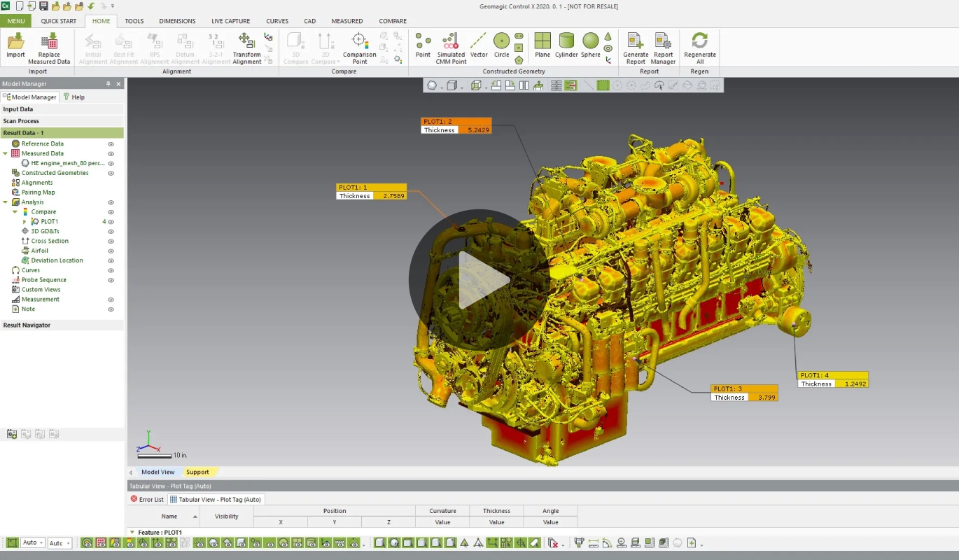959x560 pixels.
Task: Click the Scan Process section header
Action: coord(62,121)
